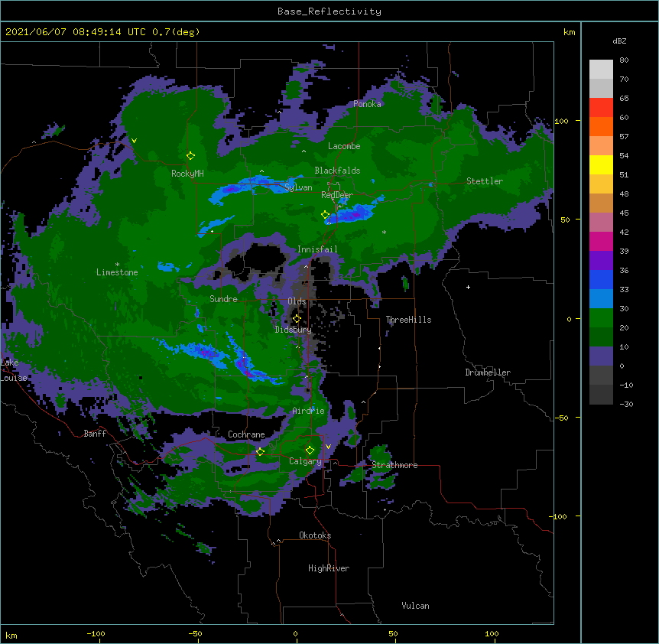Screen dimensions: 659x644
Task: Select the -50 tick on the bottom km axis
Action: pos(195,634)
